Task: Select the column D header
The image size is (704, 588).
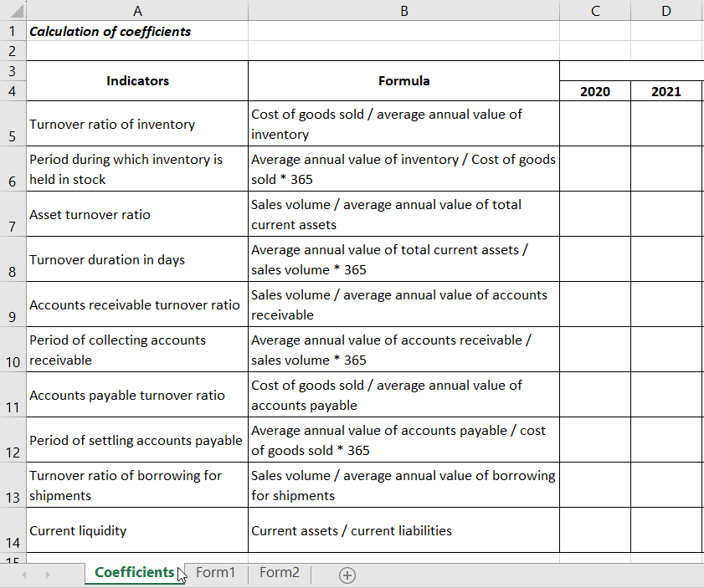Action: 665,10
